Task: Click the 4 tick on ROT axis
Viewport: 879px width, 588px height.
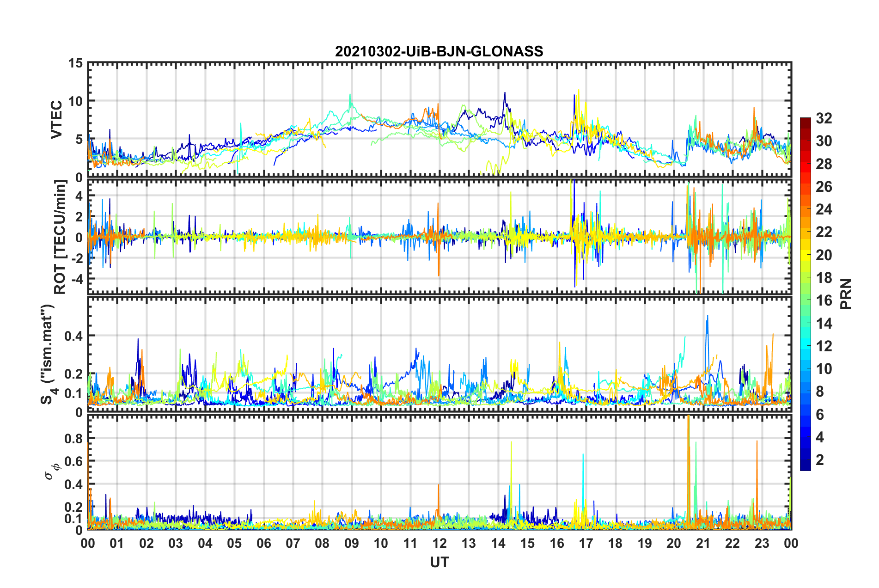Action: coord(79,196)
